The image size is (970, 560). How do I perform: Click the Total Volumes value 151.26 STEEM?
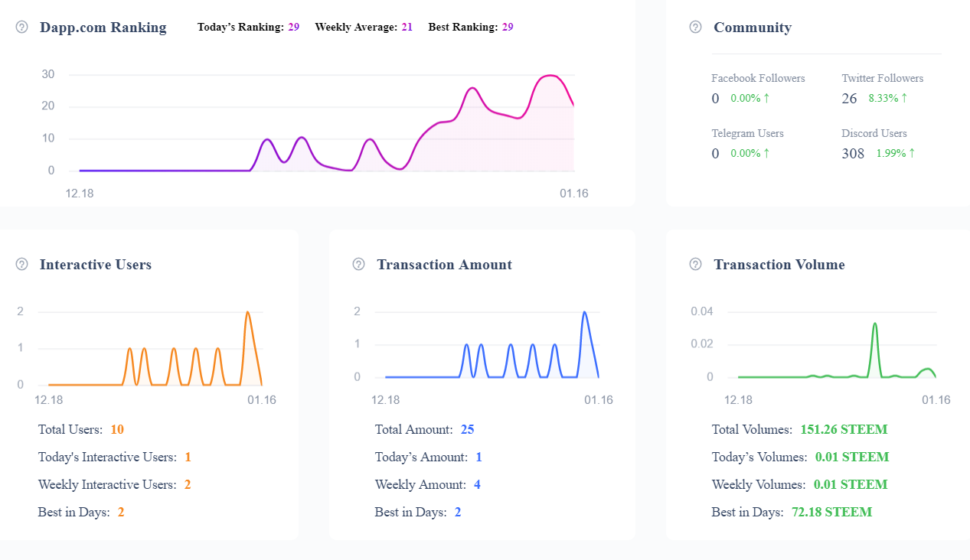(x=844, y=429)
